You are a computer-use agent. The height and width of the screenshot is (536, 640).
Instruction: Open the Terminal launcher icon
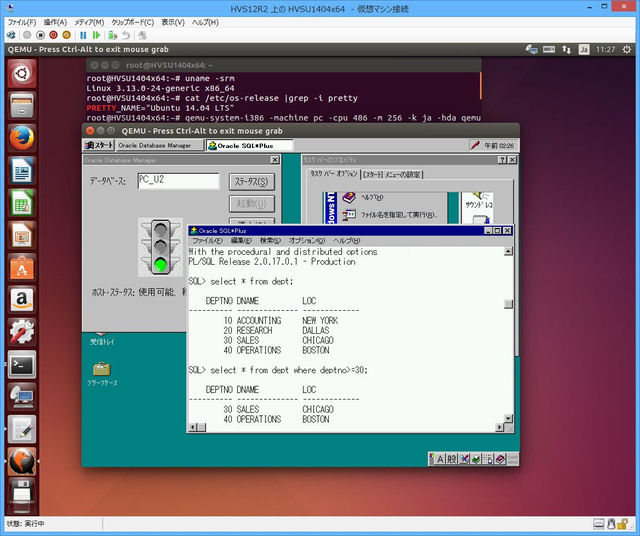(x=22, y=364)
